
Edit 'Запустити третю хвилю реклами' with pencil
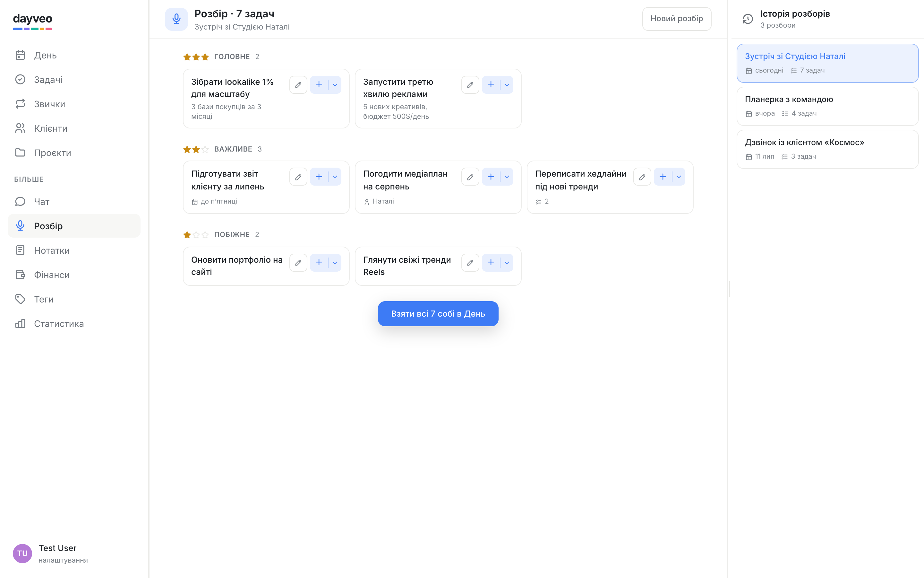pos(470,84)
